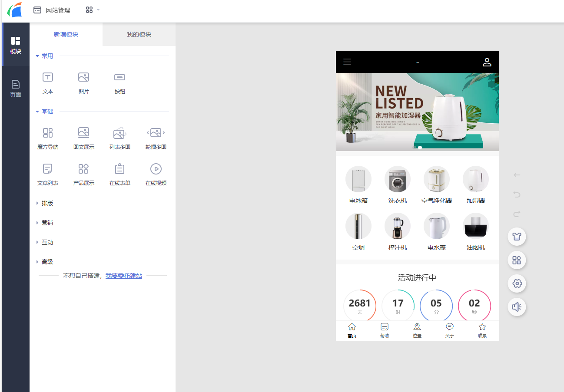Select the 图片 image module icon
Screen dimensions: 564x392
click(84, 82)
